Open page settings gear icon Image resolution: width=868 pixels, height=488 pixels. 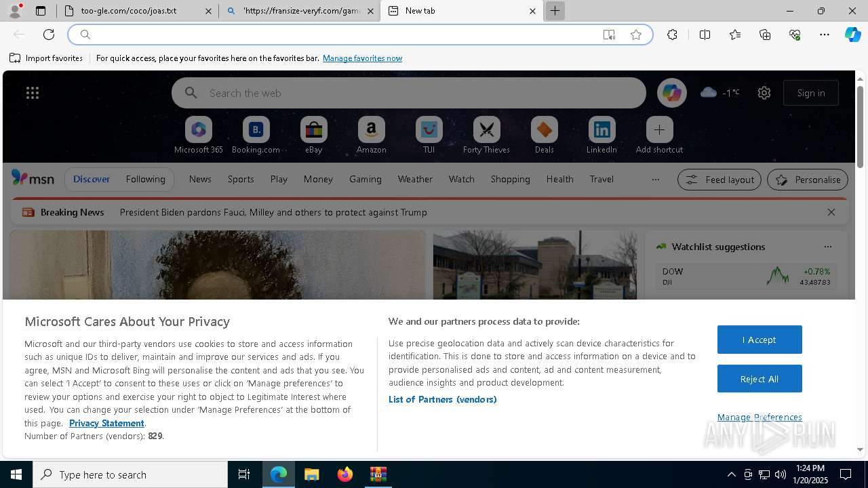764,93
